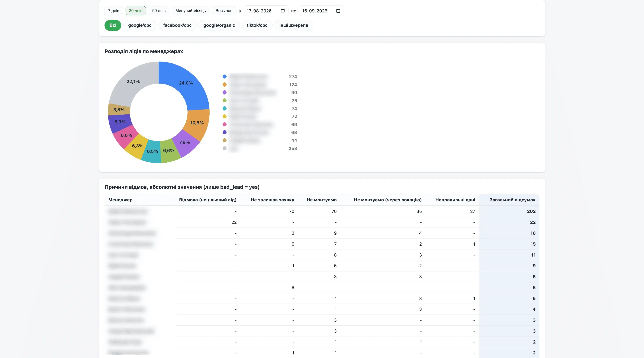The height and width of the screenshot is (358, 644).
Task: Click the 3,8% tan donut segment
Action: point(119,110)
